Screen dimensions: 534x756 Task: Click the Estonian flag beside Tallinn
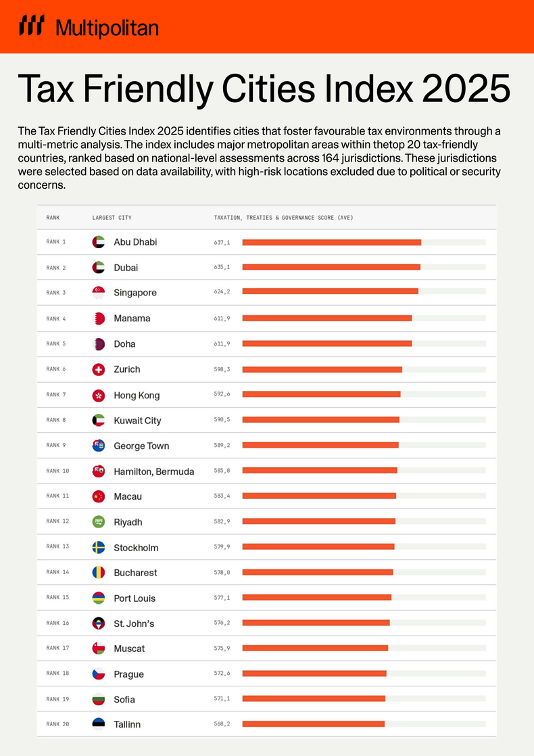[99, 724]
